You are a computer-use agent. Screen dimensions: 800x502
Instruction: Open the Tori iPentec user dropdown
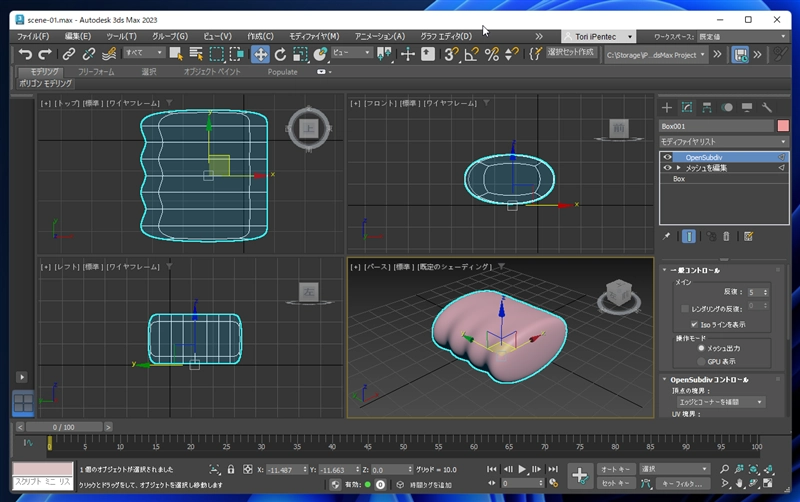click(598, 37)
